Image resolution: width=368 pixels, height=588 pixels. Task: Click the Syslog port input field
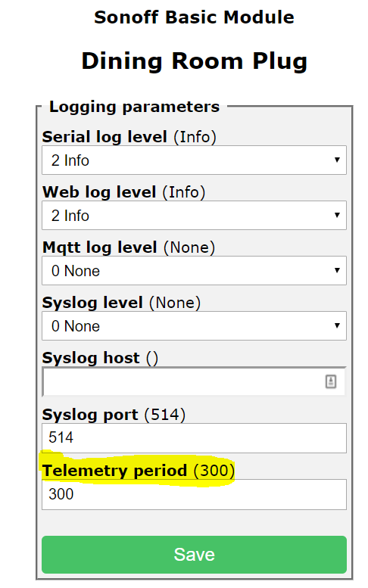(194, 438)
